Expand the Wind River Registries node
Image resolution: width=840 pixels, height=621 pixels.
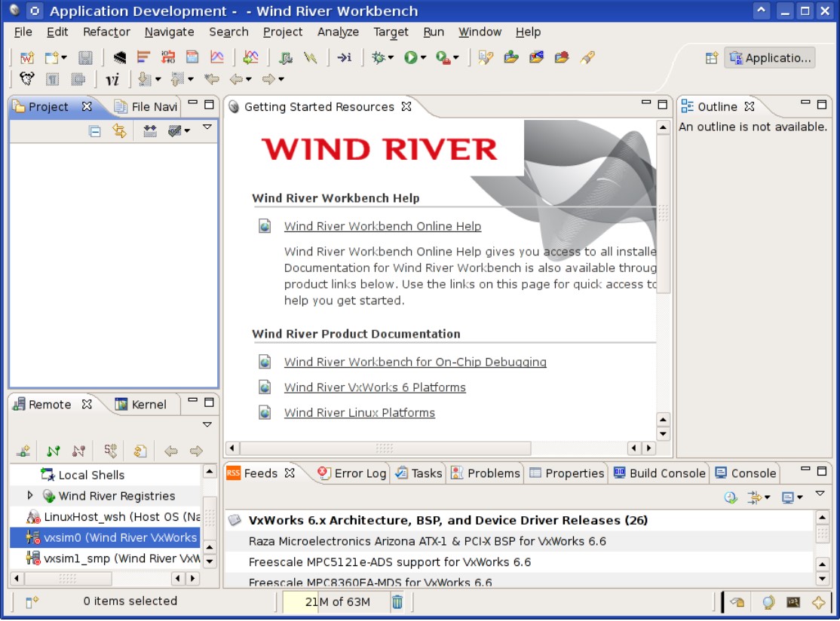coord(30,496)
